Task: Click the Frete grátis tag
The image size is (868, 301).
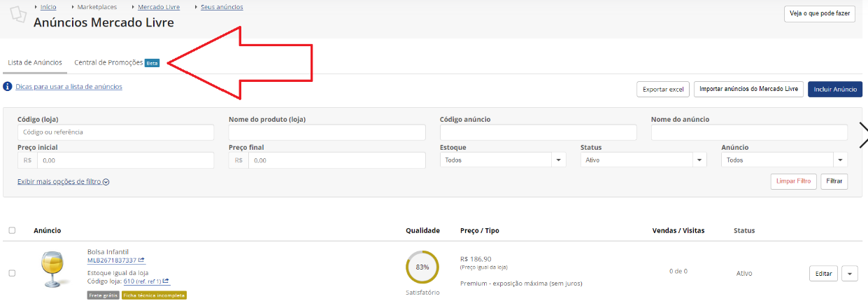Action: tap(103, 295)
